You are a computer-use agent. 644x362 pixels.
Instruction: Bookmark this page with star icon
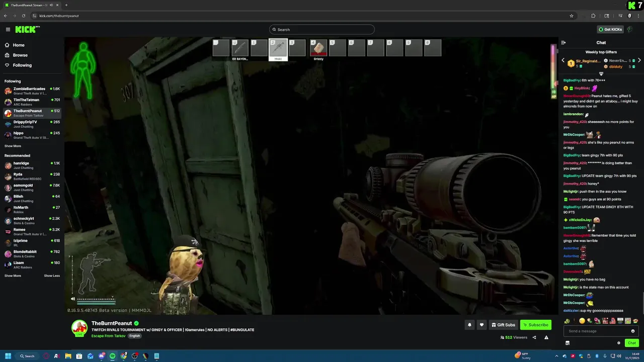(x=572, y=16)
